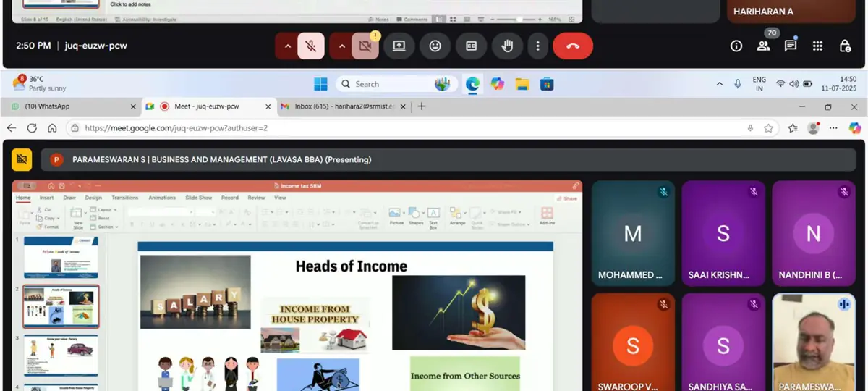The image size is (868, 391).
Task: Select the SWAROOP V participant tile
Action: point(633,342)
